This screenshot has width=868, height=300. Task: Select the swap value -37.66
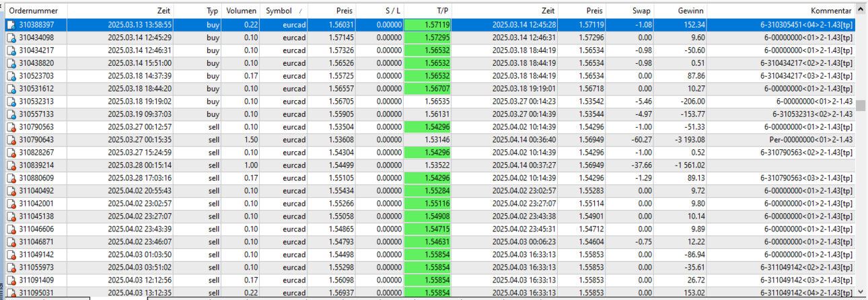pyautogui.click(x=642, y=165)
